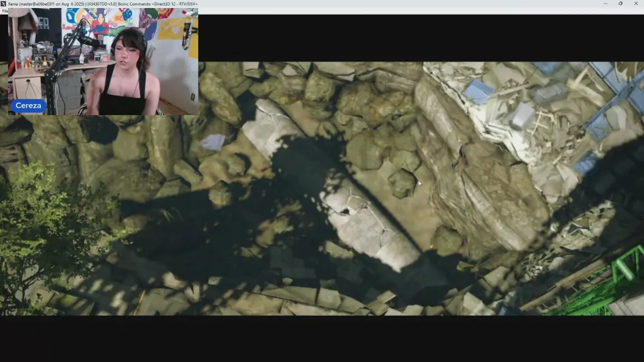The height and width of the screenshot is (362, 644).
Task: Restore down the Xenia window
Action: coord(620,4)
